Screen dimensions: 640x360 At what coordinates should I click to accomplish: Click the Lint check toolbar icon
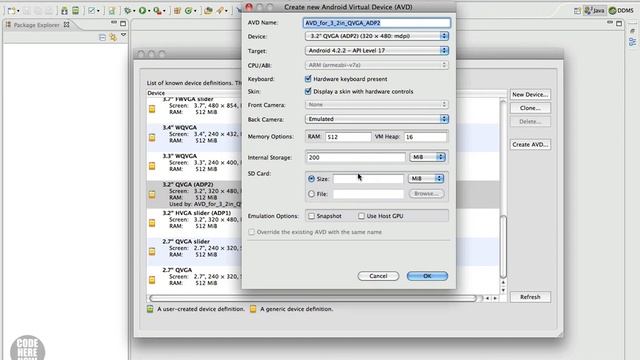tap(92, 11)
